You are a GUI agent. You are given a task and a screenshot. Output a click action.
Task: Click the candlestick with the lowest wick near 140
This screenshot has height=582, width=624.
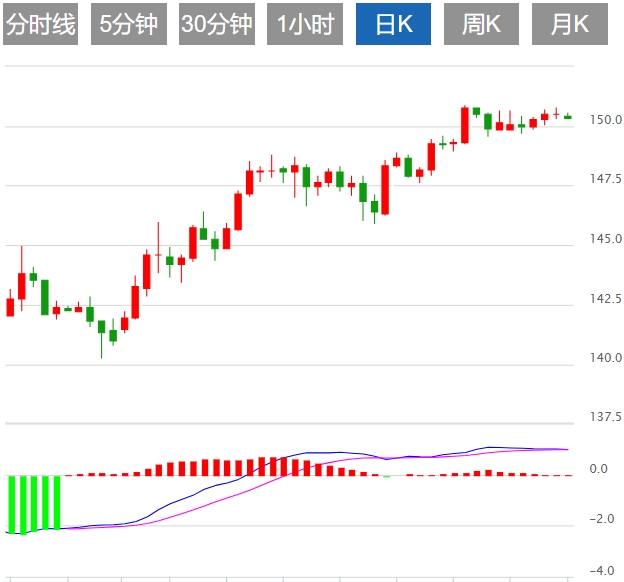pyautogui.click(x=101, y=328)
